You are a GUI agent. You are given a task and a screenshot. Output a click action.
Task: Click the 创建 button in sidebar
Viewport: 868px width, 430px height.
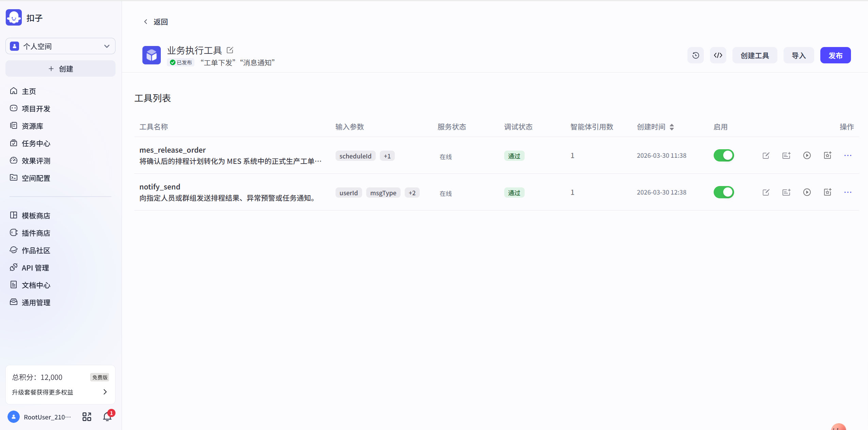(60, 68)
